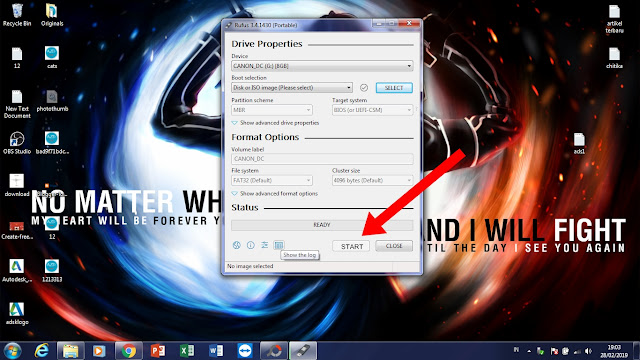This screenshot has height=360, width=640.
Task: Select the 1212013 desktop icon
Action: (52, 271)
